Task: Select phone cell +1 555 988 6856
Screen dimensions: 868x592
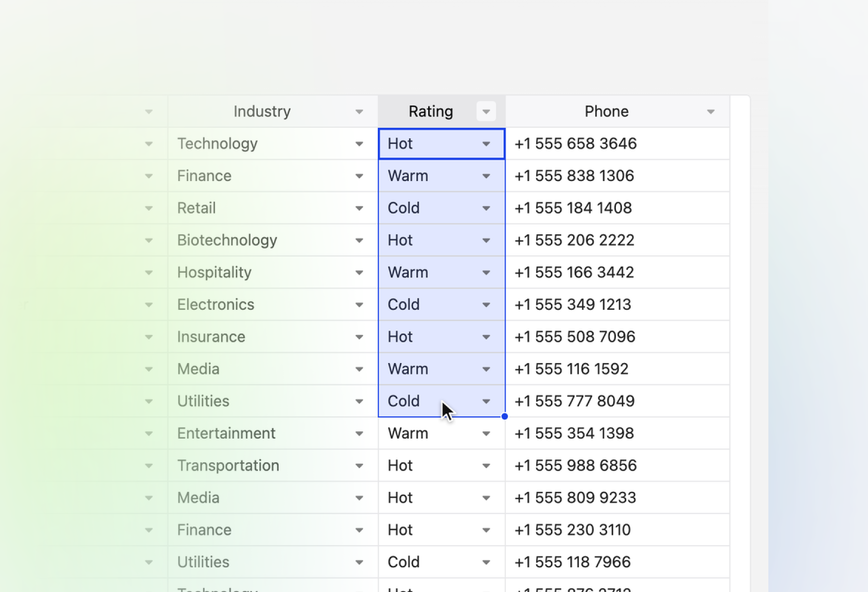Action: [x=617, y=465]
